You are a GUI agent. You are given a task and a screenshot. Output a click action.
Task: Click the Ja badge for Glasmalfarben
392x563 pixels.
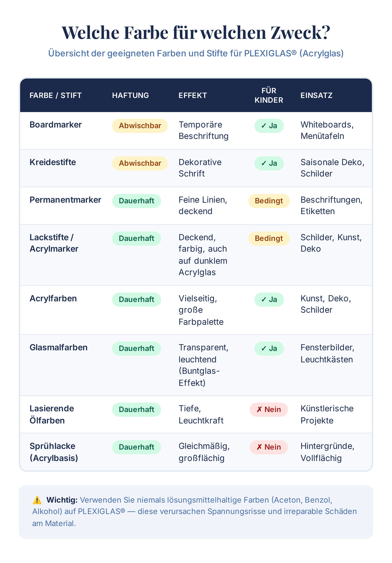coord(269,348)
